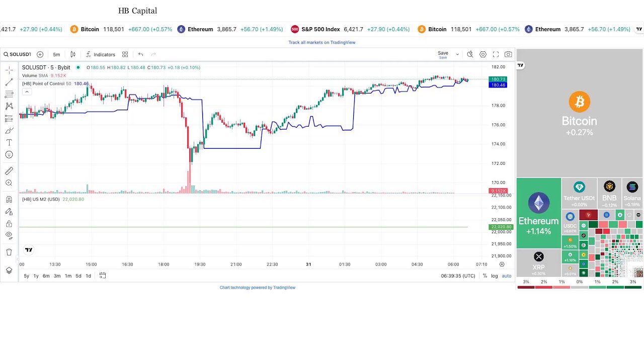Toggle log scale mode

(x=495, y=276)
